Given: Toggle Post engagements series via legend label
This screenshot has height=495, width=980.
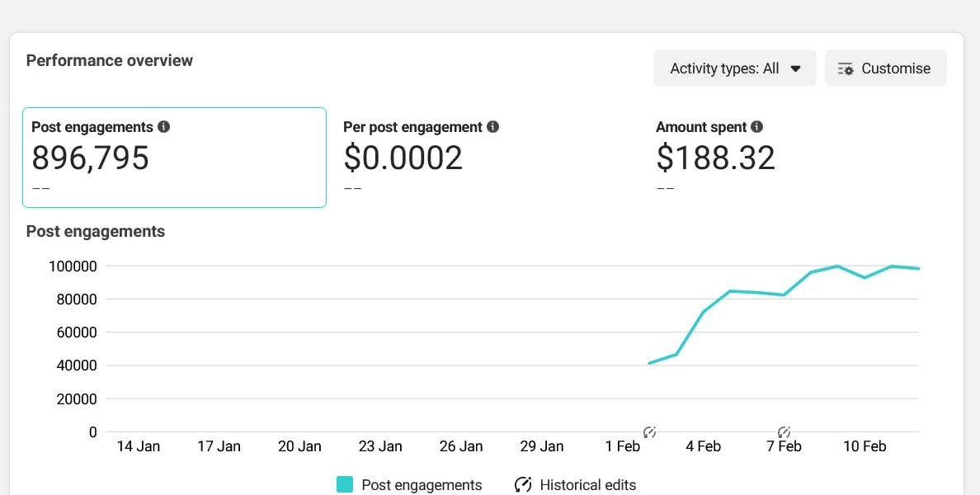Looking at the screenshot, I should coord(422,485).
